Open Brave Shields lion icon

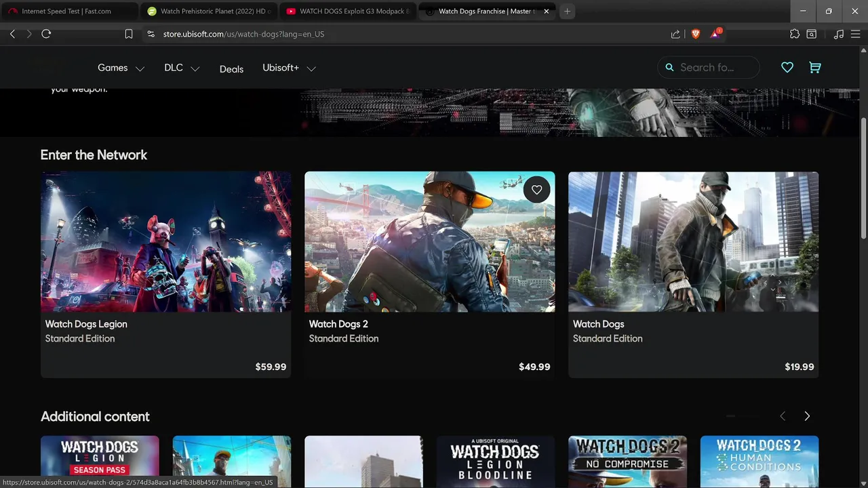[695, 34]
